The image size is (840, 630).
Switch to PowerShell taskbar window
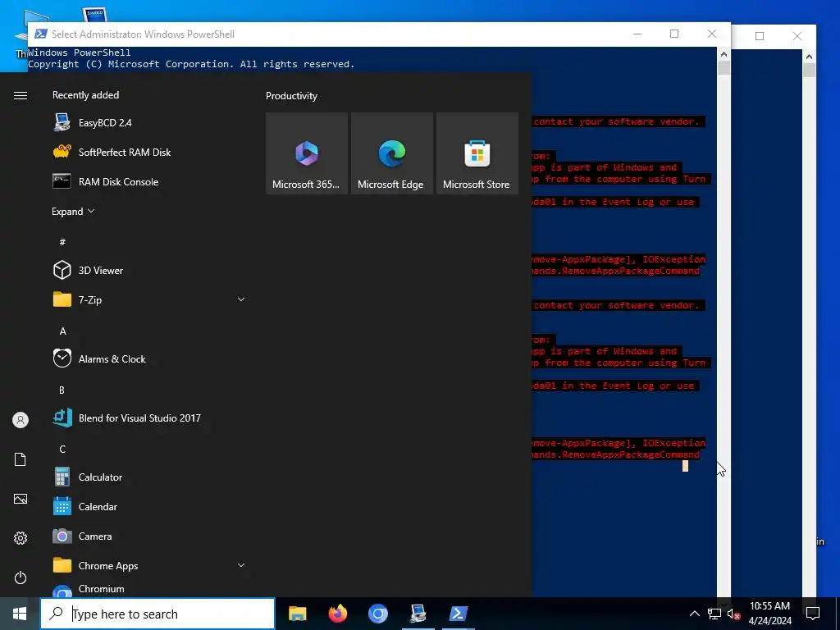pyautogui.click(x=458, y=614)
